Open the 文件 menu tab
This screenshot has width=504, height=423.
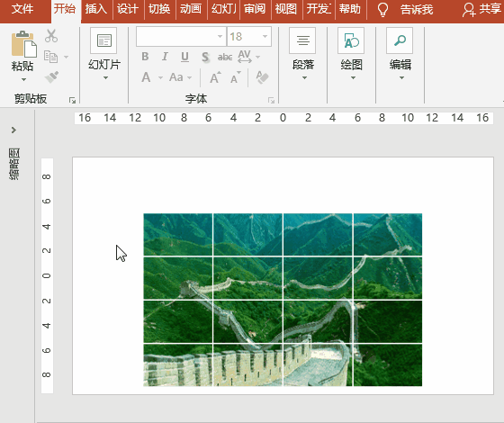(x=22, y=9)
